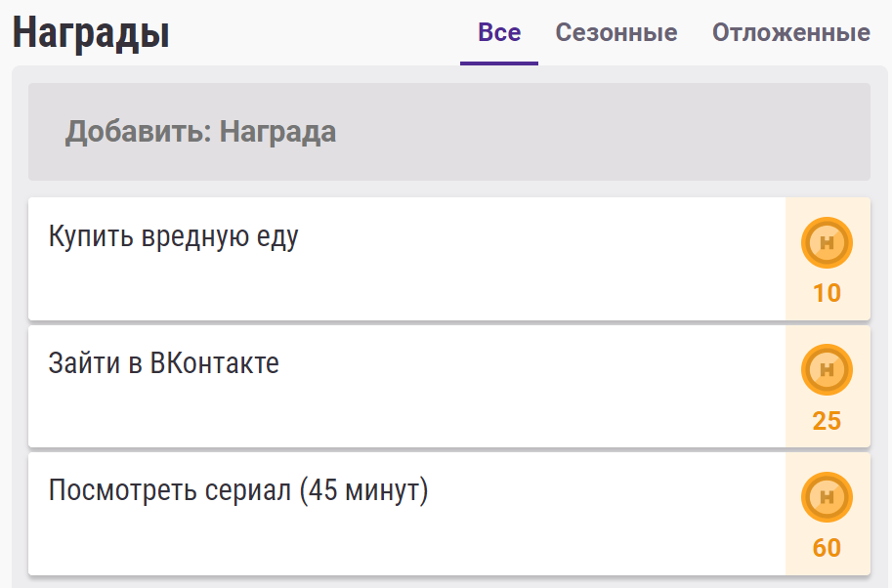
Task: Switch to the 'Все' rewards tab
Action: 499,33
